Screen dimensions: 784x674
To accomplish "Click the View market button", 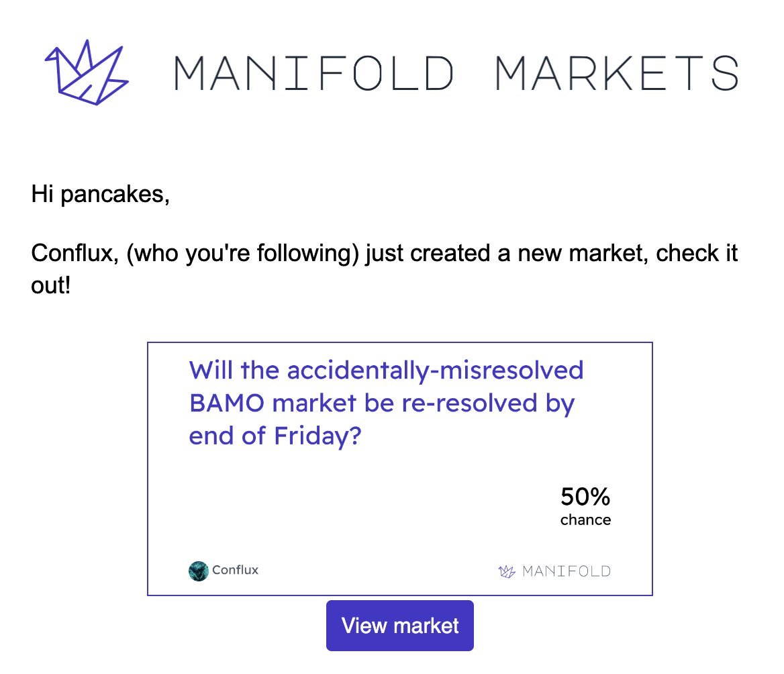I will pos(400,626).
